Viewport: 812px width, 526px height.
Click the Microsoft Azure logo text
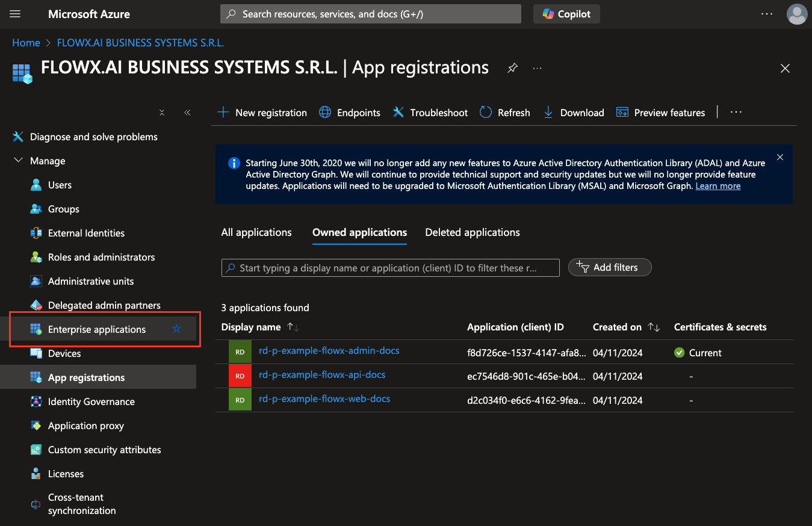(x=89, y=14)
